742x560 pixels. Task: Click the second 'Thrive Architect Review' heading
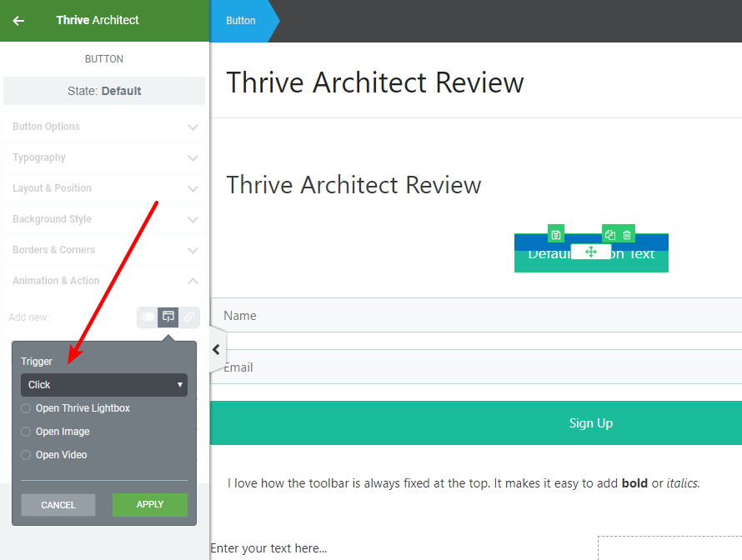(x=354, y=184)
